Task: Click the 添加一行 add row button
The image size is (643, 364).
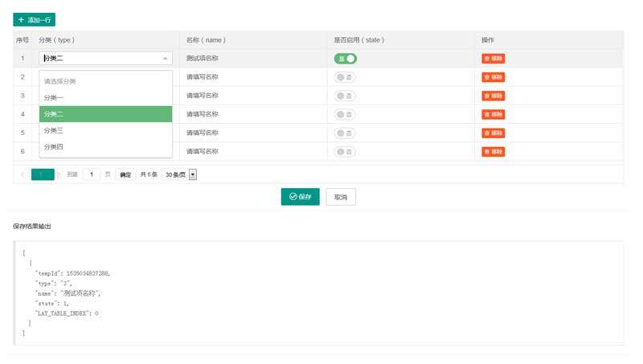Action: point(34,19)
